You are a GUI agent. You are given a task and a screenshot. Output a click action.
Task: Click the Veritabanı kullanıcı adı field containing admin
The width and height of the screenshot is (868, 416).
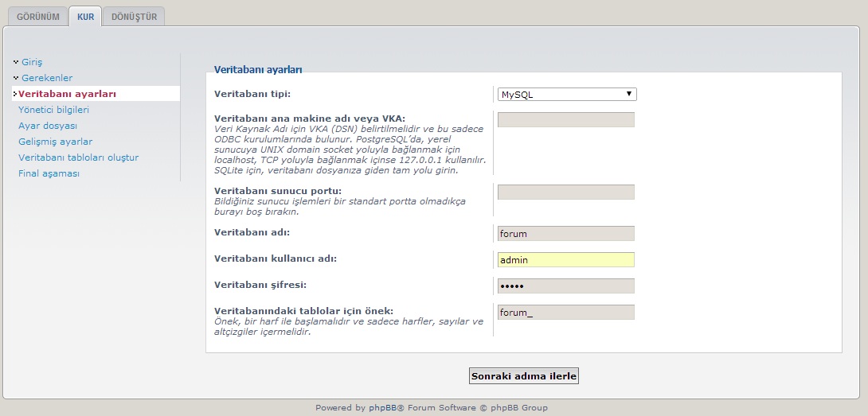[565, 260]
